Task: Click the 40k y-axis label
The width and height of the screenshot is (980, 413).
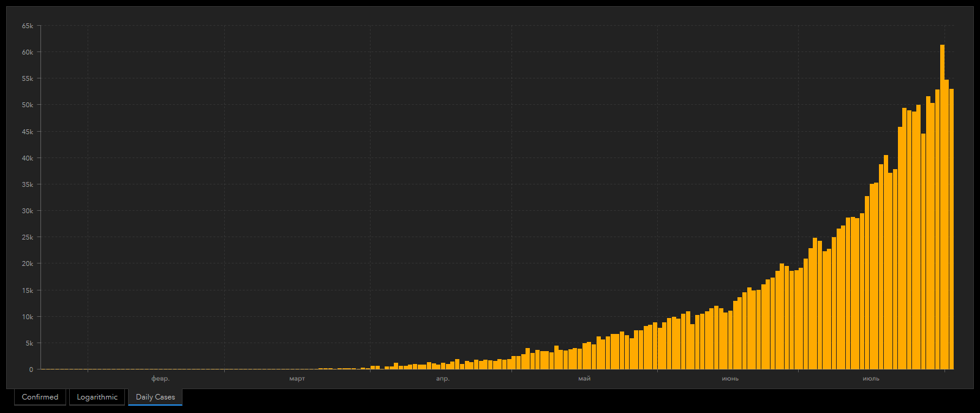Action: click(28, 158)
